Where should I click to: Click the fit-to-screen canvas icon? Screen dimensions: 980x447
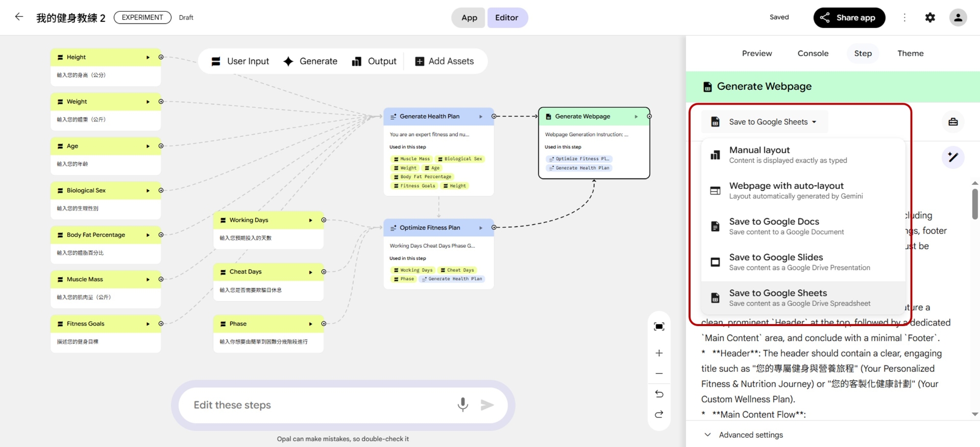tap(659, 327)
